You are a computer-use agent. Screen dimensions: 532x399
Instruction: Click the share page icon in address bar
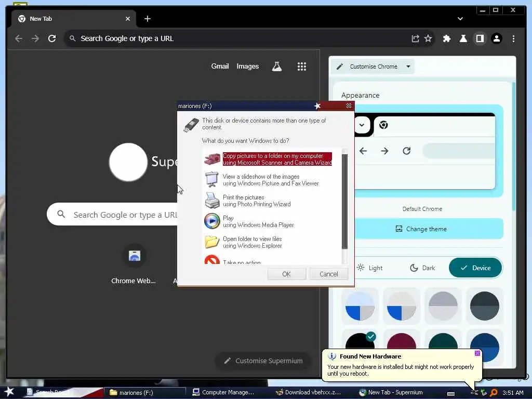pos(415,38)
